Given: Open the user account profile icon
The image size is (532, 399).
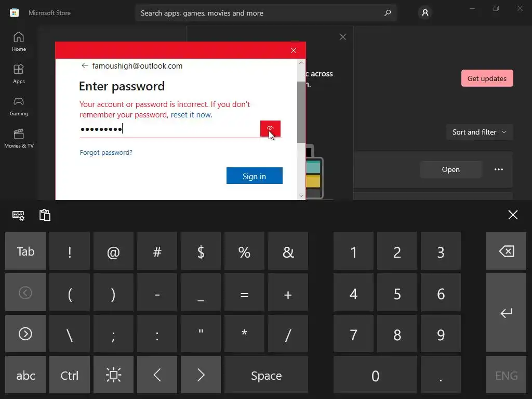Looking at the screenshot, I should [x=425, y=13].
